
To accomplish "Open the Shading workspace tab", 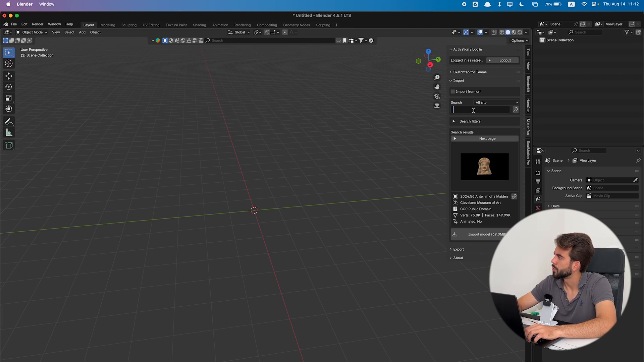I will [x=199, y=25].
